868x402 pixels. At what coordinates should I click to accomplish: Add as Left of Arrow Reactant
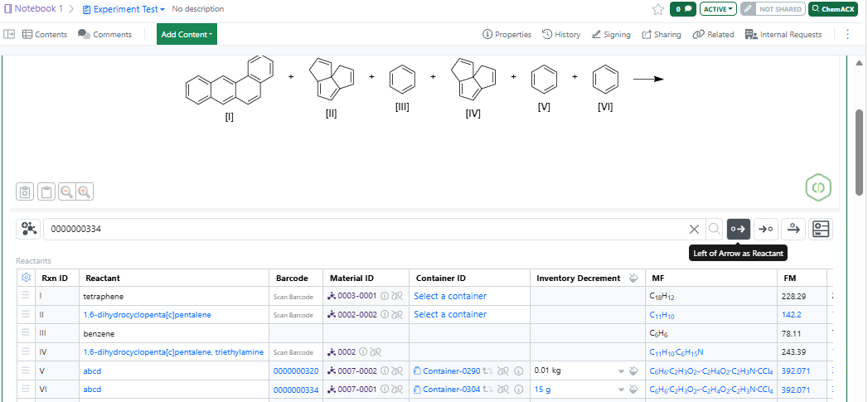tap(739, 229)
